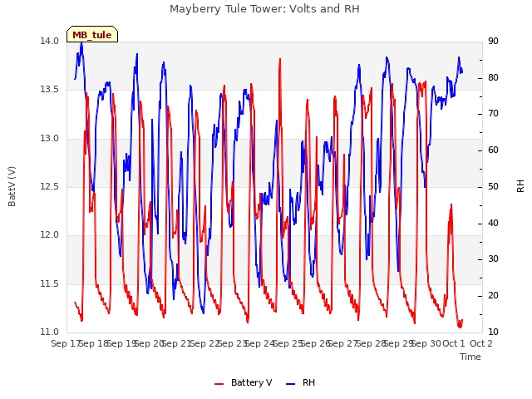Click the 14.0 left axis tick

tap(50, 41)
